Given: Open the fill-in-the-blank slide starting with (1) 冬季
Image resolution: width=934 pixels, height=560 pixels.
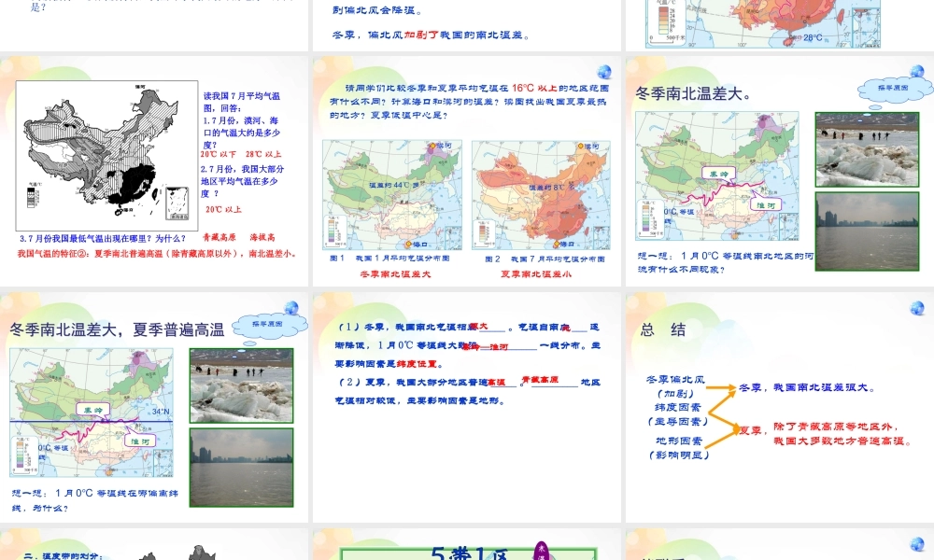Looking at the screenshot, I should tap(466, 407).
